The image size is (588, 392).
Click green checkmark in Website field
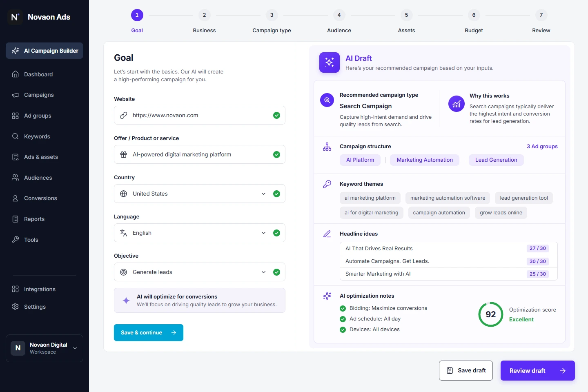point(276,115)
